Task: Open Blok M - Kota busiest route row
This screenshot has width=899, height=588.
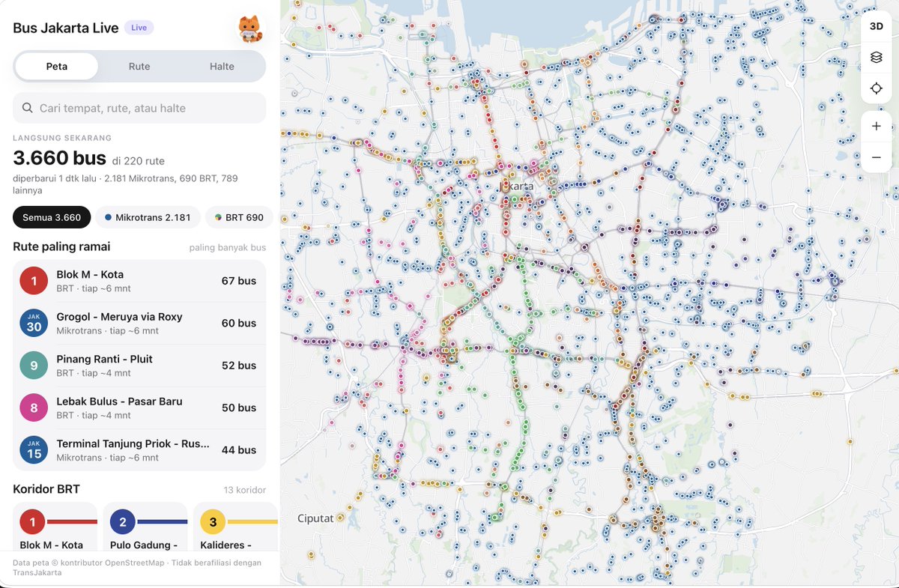Action: pyautogui.click(x=139, y=281)
